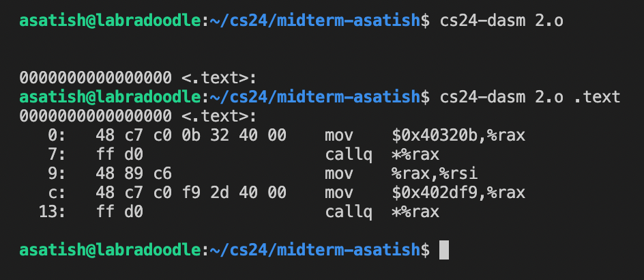The height and width of the screenshot is (280, 644).
Task: Click the '$0x40320b,%rax' operand
Action: tap(458, 135)
